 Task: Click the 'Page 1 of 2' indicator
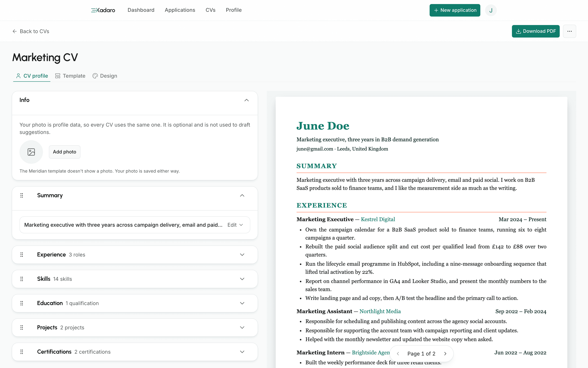[421, 354]
